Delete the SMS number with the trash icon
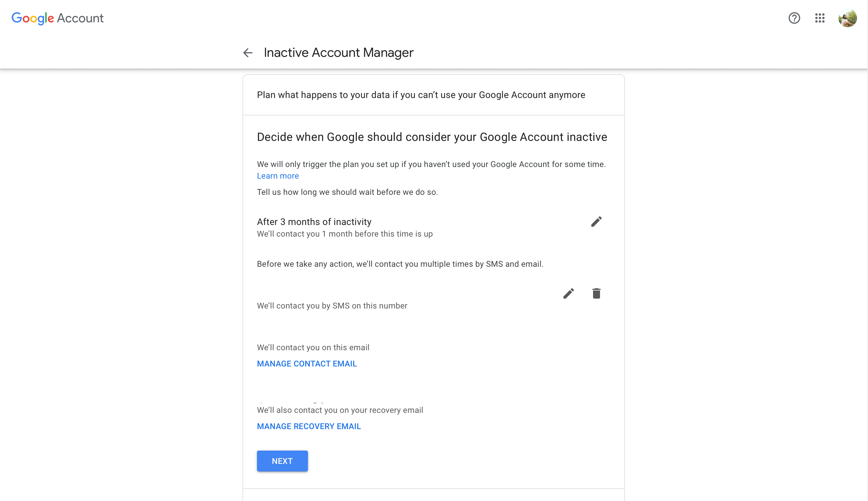The height and width of the screenshot is (501, 868). tap(597, 293)
